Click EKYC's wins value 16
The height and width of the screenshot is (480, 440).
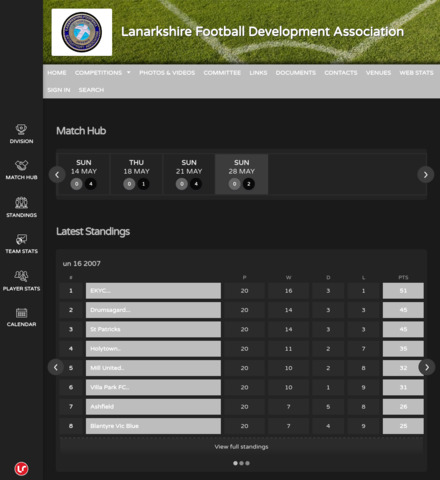click(x=289, y=291)
